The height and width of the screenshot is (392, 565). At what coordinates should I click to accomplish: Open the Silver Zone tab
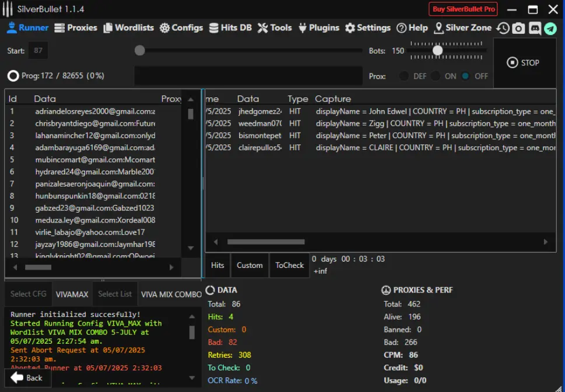click(x=462, y=28)
